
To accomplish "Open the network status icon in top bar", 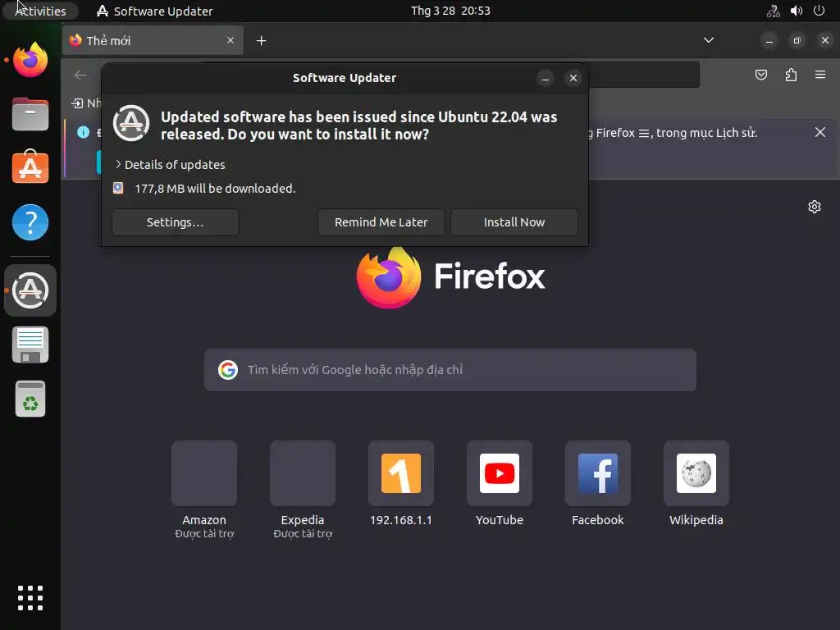I will coord(773,11).
